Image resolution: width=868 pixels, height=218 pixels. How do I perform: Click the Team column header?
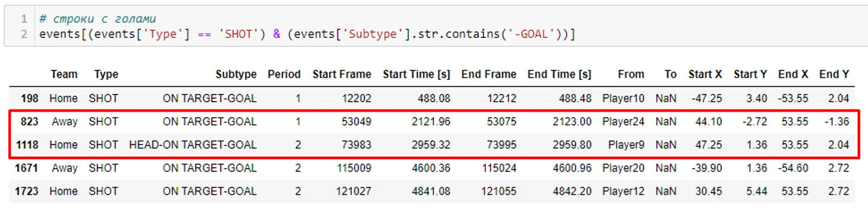[64, 74]
